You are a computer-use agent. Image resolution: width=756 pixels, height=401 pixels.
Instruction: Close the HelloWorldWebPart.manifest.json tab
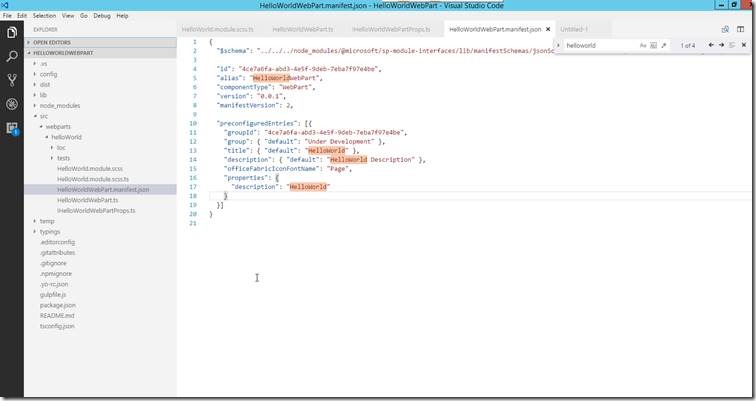pos(548,29)
